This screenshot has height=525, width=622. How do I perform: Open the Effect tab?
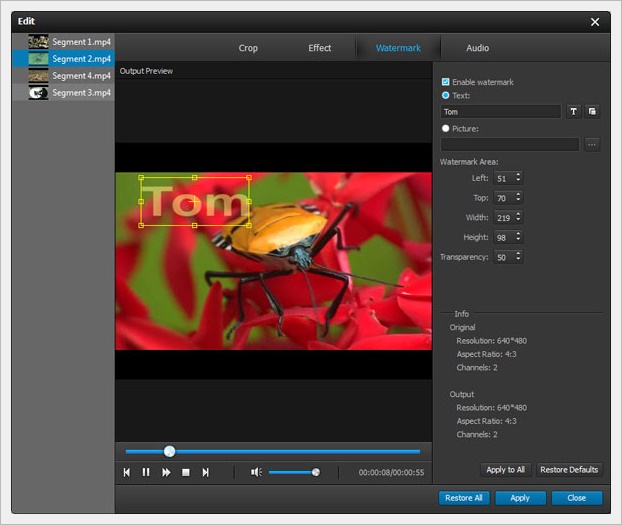point(319,48)
